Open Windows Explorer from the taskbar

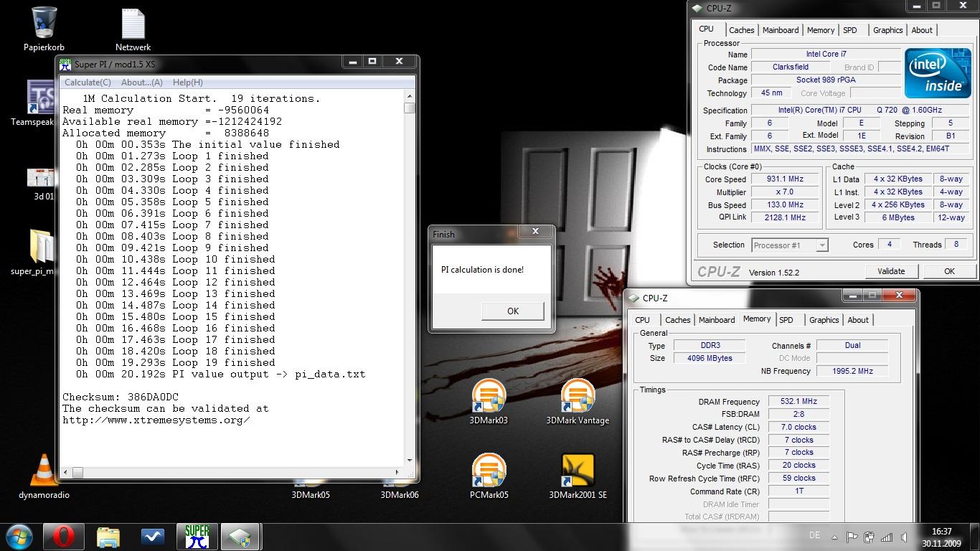[x=108, y=537]
